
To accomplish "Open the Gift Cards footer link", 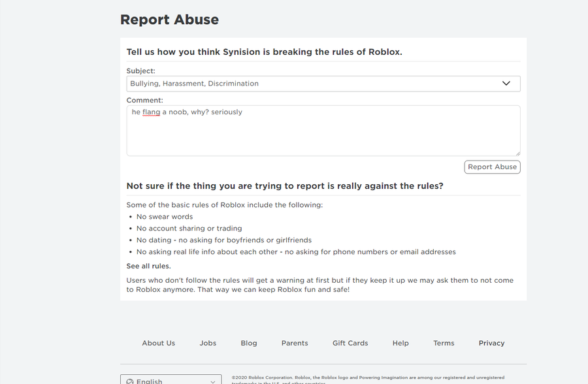I will 350,343.
